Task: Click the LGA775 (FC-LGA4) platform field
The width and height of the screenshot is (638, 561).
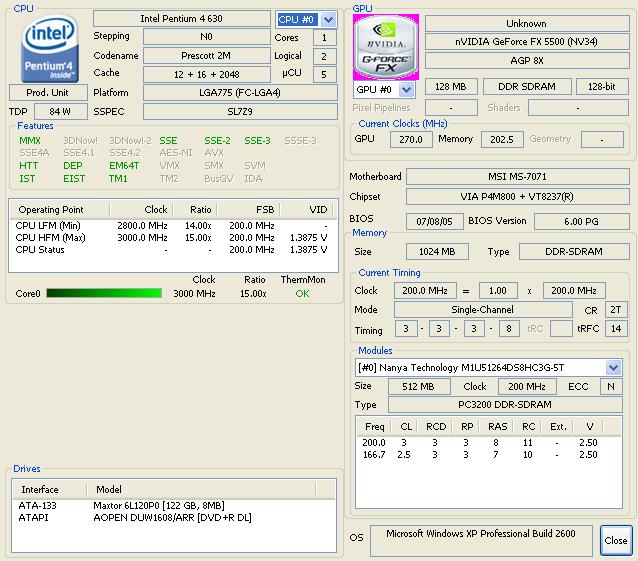Action: 240,92
